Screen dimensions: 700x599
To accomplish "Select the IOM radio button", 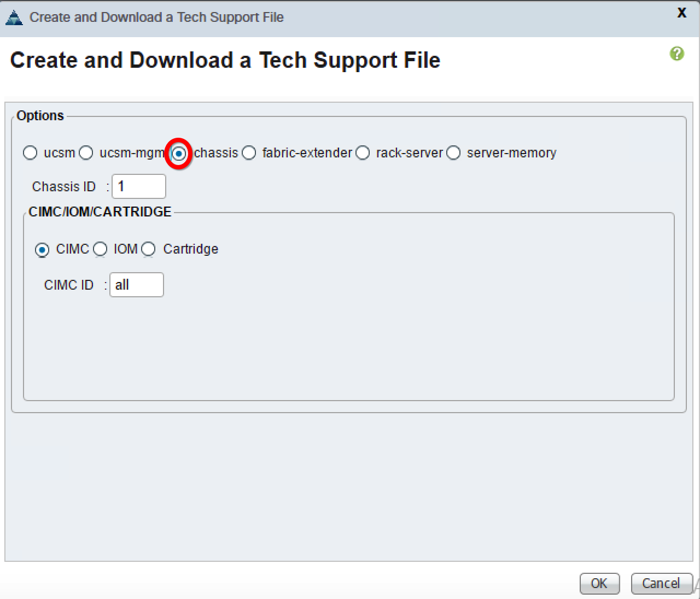I will click(100, 249).
